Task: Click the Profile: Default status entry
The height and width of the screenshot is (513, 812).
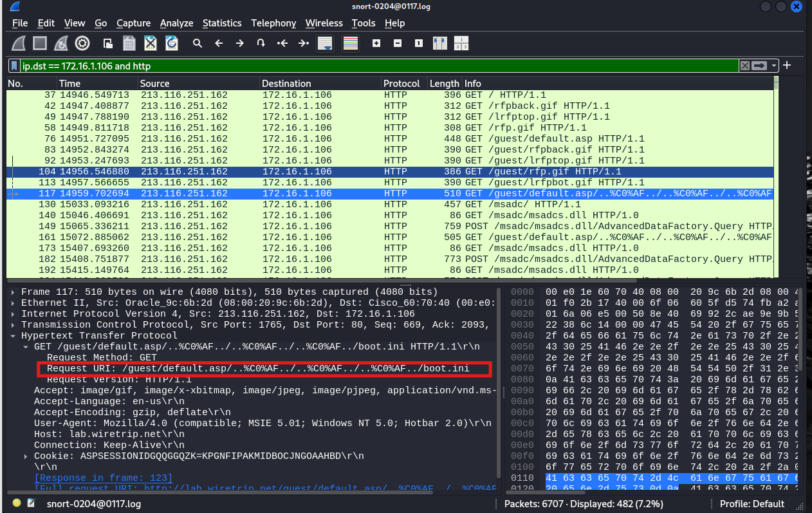Action: coord(752,504)
